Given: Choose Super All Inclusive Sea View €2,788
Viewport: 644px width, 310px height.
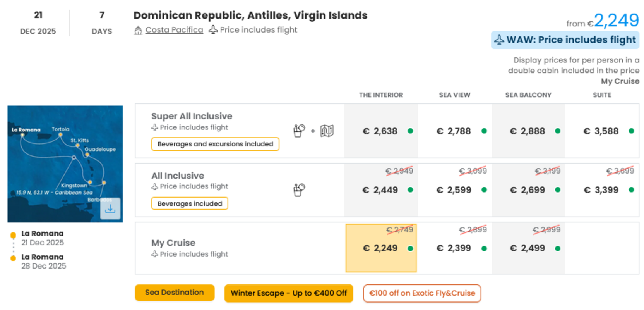Looking at the screenshot, I should click(x=455, y=131).
